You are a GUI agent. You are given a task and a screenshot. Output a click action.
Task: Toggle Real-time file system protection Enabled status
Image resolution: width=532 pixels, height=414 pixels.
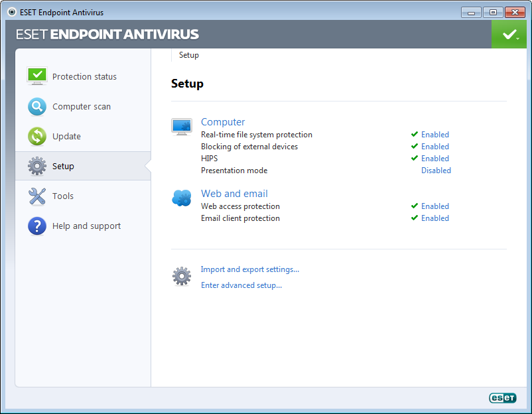[434, 135]
